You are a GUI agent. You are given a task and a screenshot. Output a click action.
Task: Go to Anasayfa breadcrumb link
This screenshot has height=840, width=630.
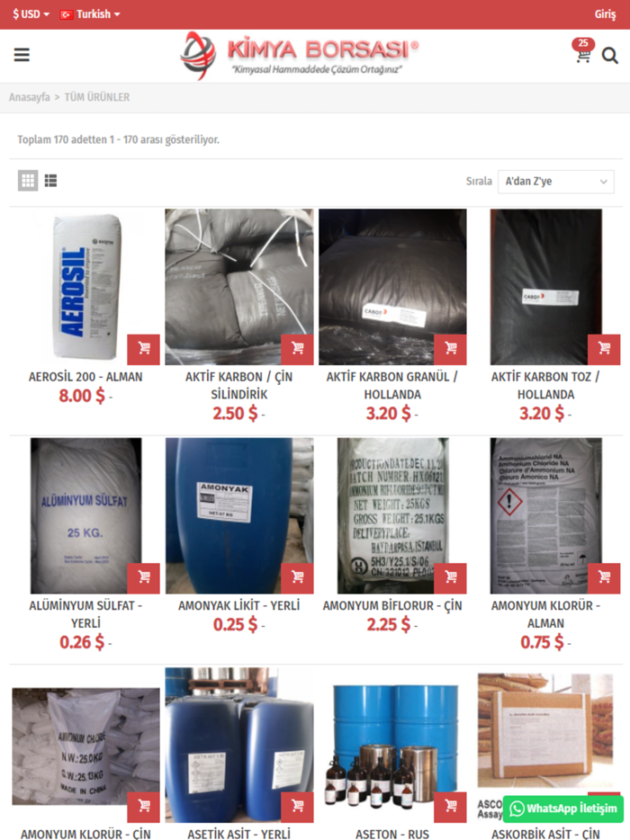[x=30, y=97]
